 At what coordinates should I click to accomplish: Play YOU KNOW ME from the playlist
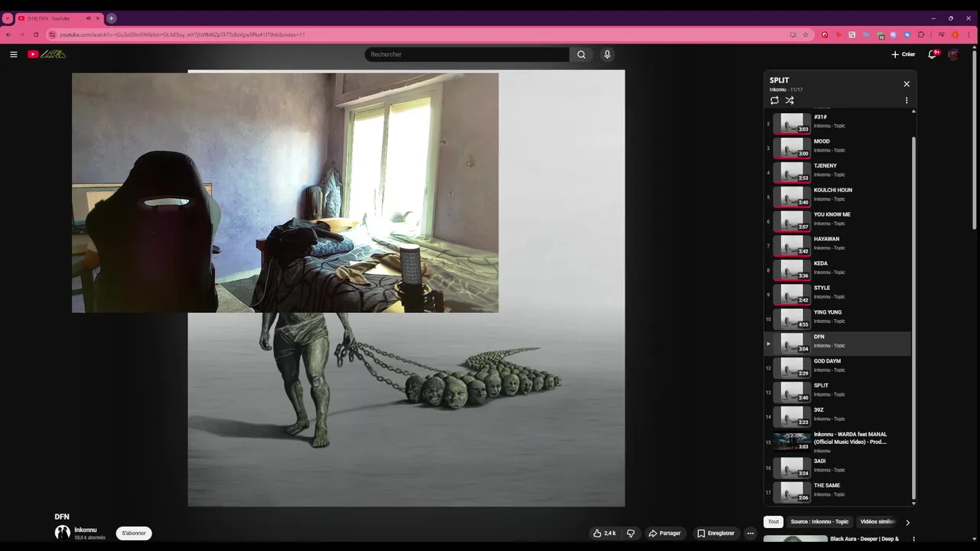(x=838, y=220)
